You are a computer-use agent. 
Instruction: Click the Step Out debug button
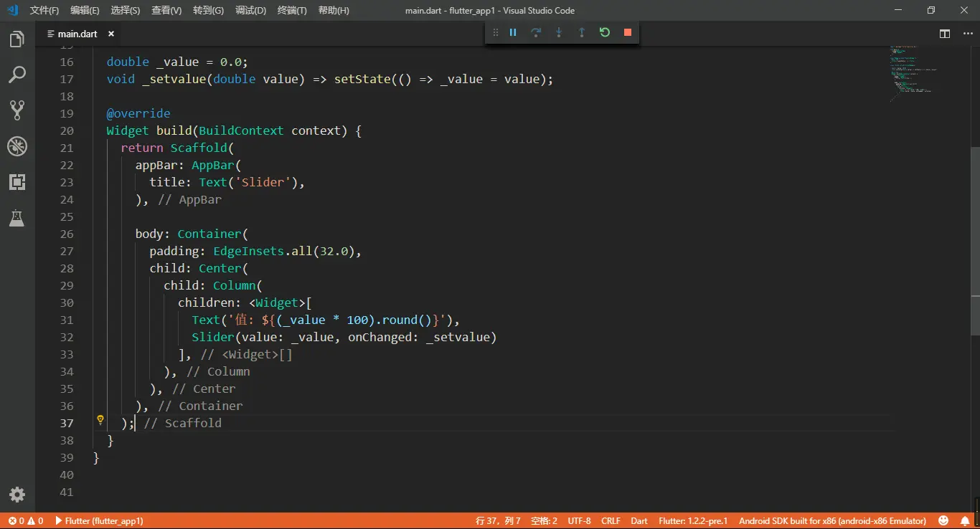(582, 32)
